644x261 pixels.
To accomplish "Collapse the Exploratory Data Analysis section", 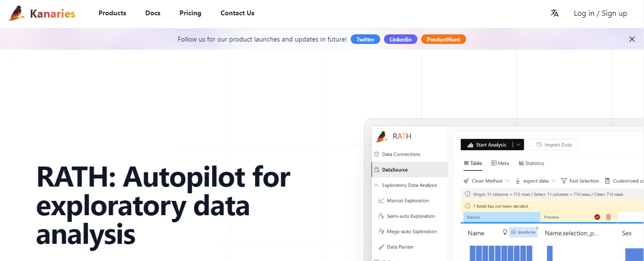I will [x=376, y=185].
